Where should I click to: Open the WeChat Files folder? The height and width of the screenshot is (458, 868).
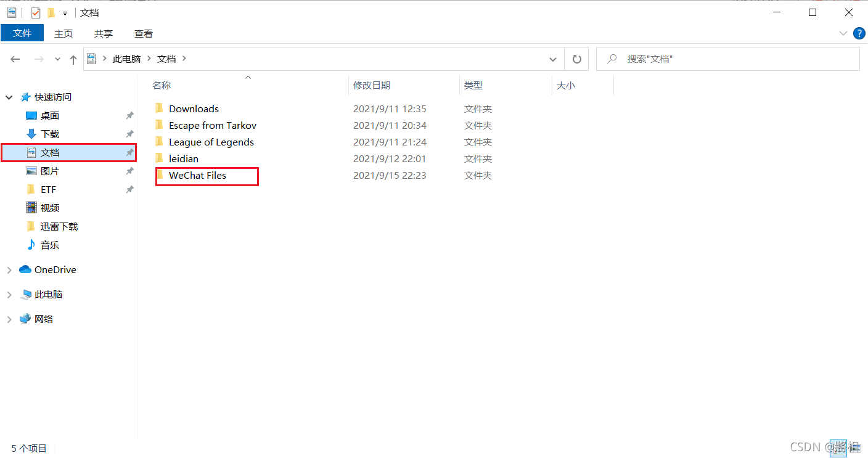[197, 175]
